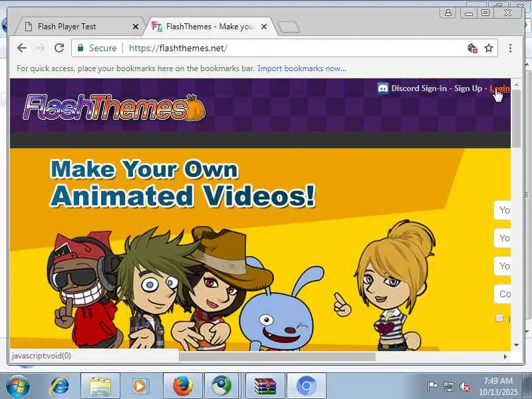Click the vertical scrollbar down arrow
The height and width of the screenshot is (399, 532).
(x=517, y=345)
